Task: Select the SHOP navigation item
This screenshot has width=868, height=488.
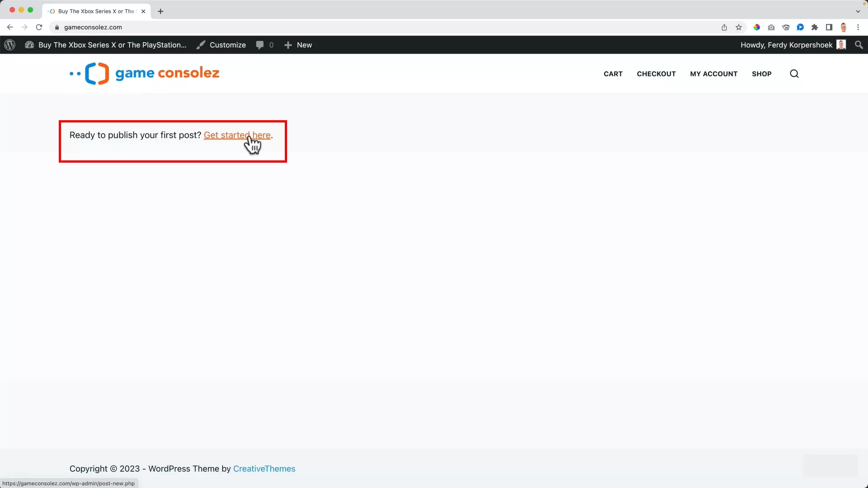Action: pos(762,74)
